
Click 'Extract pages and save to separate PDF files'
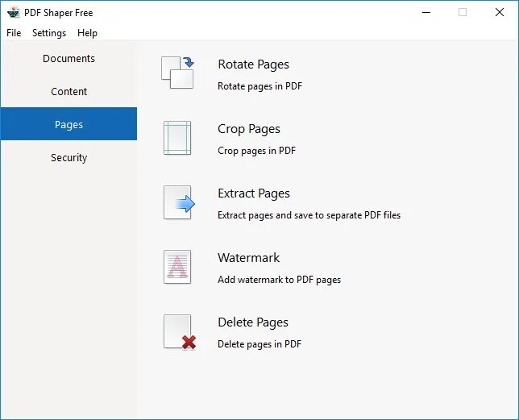pyautogui.click(x=309, y=215)
